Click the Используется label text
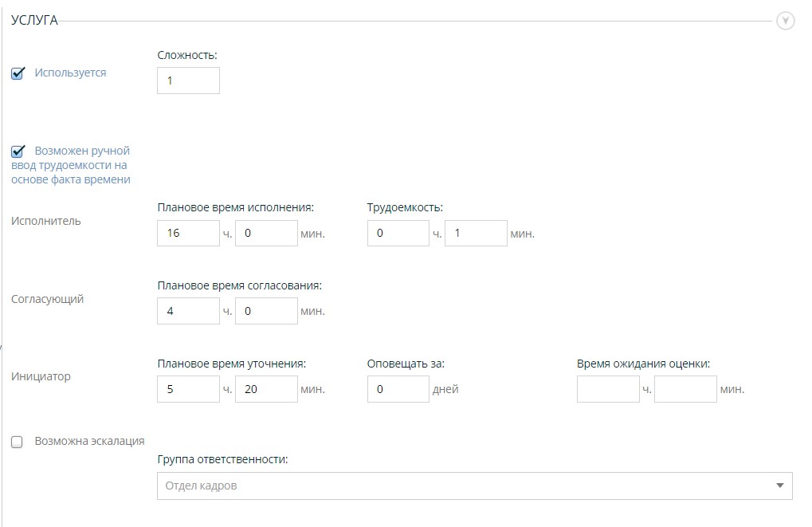 point(70,73)
